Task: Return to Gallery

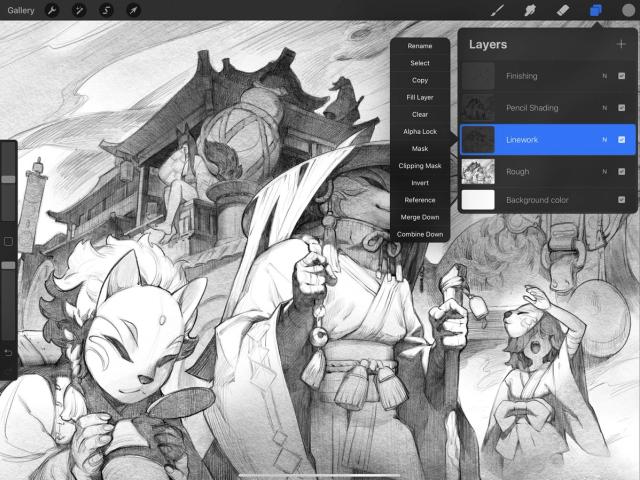Action: click(21, 10)
